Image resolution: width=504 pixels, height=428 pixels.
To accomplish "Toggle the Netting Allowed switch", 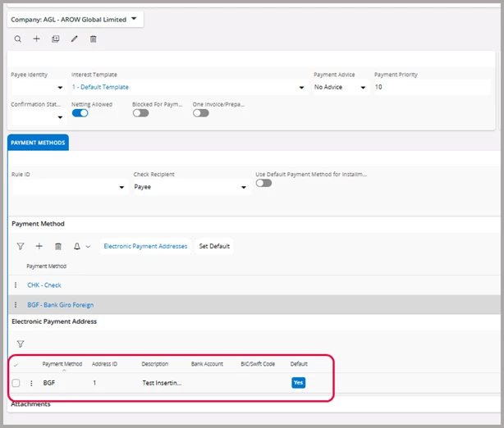I will (80, 113).
